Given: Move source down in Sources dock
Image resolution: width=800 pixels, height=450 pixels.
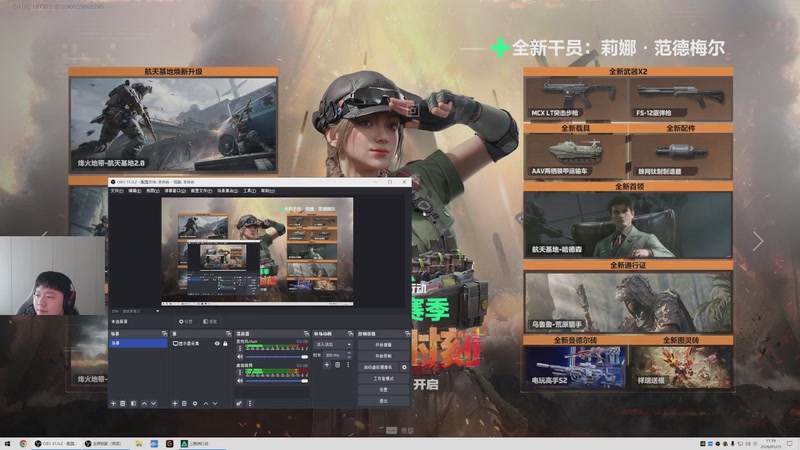Looking at the screenshot, I should (x=215, y=403).
